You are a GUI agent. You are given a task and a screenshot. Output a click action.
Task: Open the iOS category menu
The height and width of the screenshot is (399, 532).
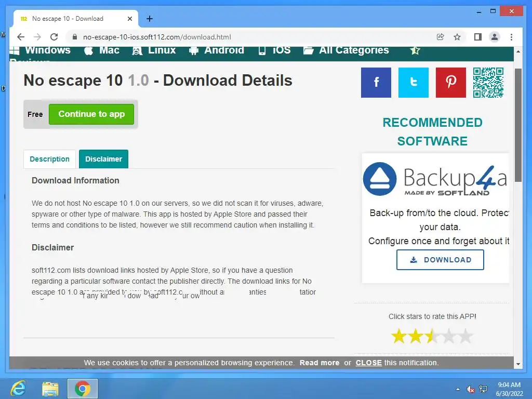click(274, 50)
